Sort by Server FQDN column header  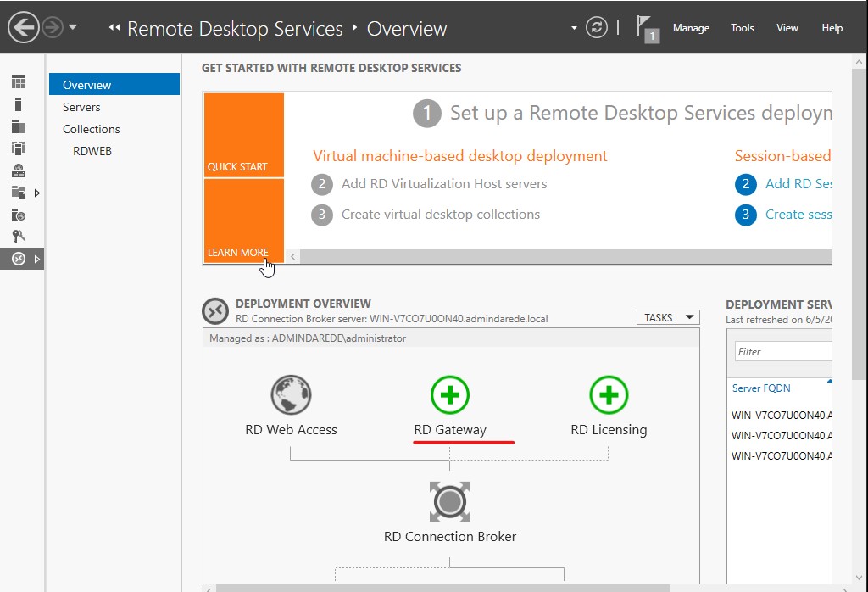[761, 388]
